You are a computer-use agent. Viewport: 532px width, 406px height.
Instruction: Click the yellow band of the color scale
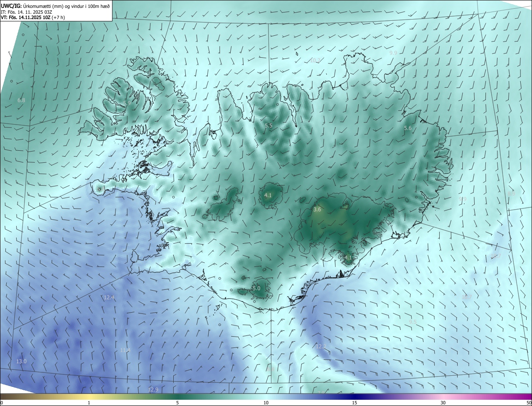89,396
